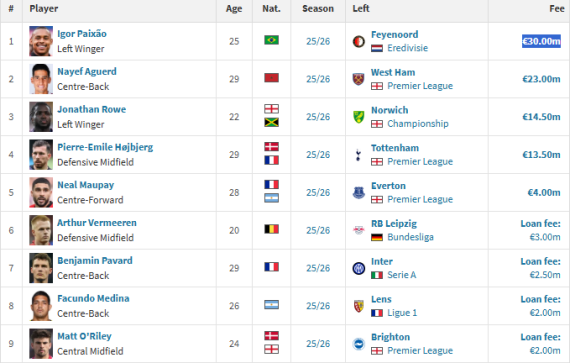The image size is (570, 363).
Task: Sort table by Fee column header
Action: [557, 8]
